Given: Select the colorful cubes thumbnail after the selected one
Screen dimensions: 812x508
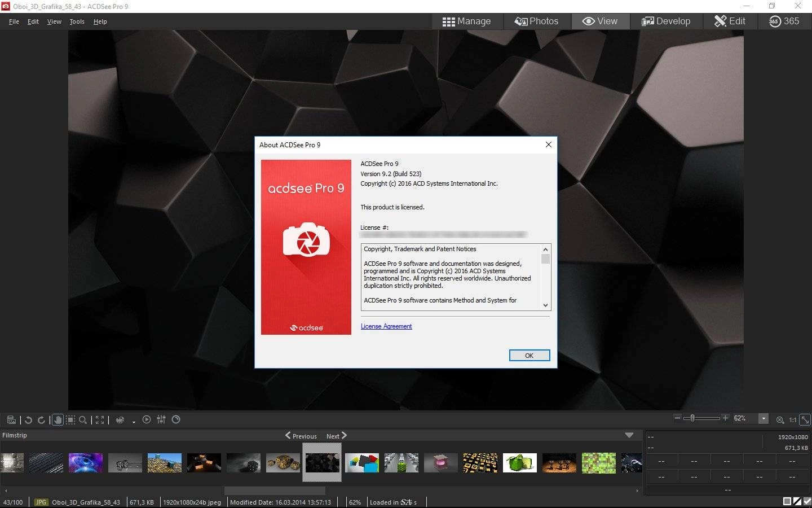Looking at the screenshot, I should point(362,463).
